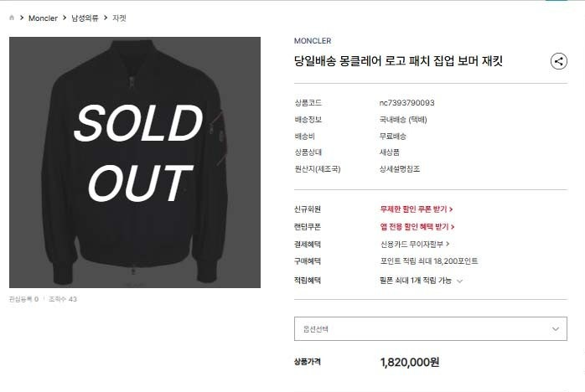Screen dimensions: 585x392
Task: Click the sold out jacket product image
Action: 135,162
